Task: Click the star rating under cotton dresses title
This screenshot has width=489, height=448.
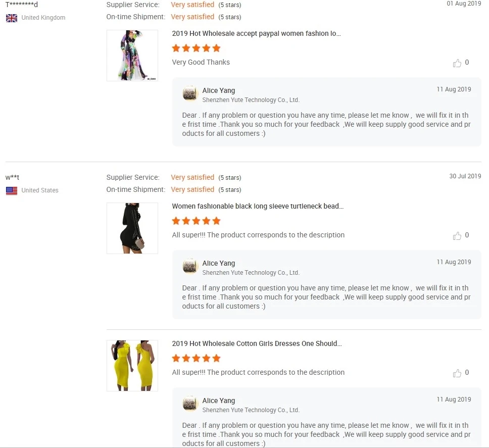Action: (x=196, y=359)
